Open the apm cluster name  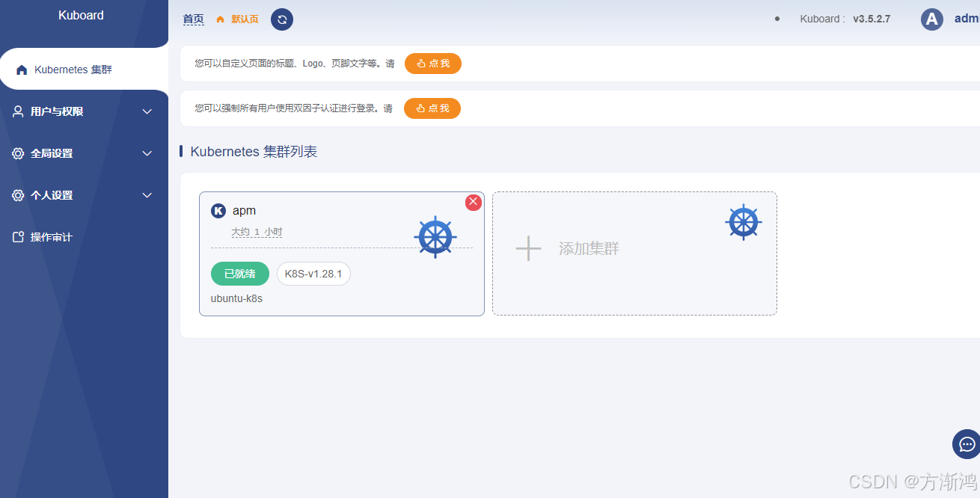click(244, 211)
